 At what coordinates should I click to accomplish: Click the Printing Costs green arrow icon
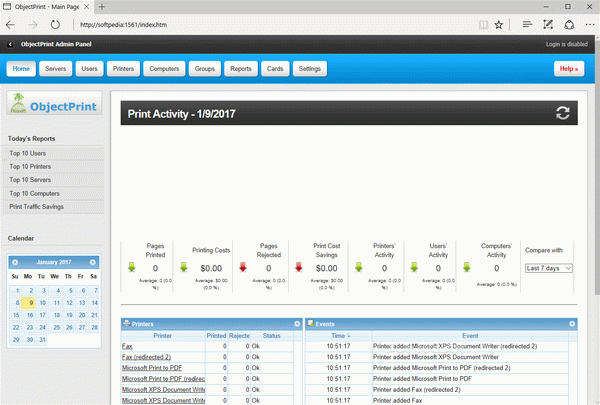(x=184, y=267)
